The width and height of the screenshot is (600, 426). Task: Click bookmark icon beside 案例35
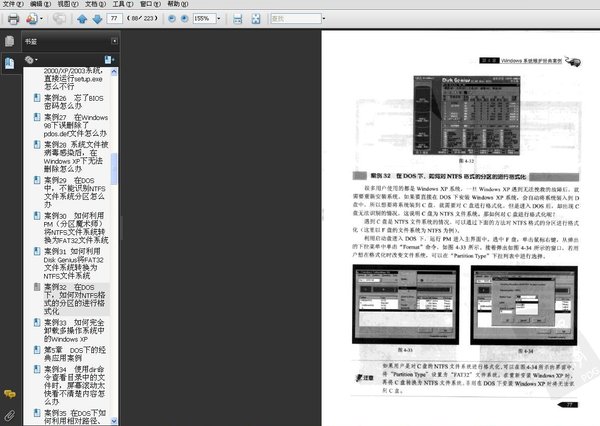pos(37,413)
